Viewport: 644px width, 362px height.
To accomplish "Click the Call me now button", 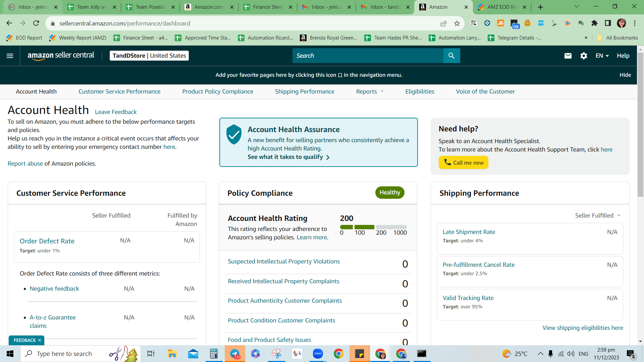I will tap(463, 163).
